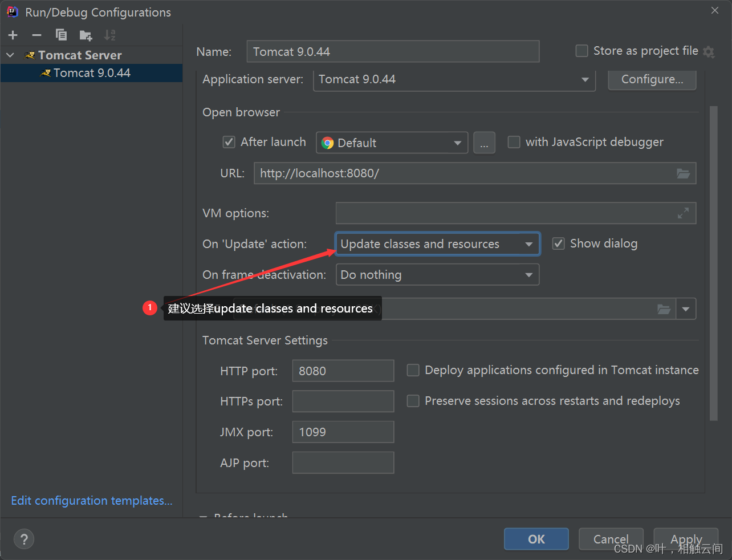
Task: Open the help question mark button
Action: pyautogui.click(x=24, y=539)
